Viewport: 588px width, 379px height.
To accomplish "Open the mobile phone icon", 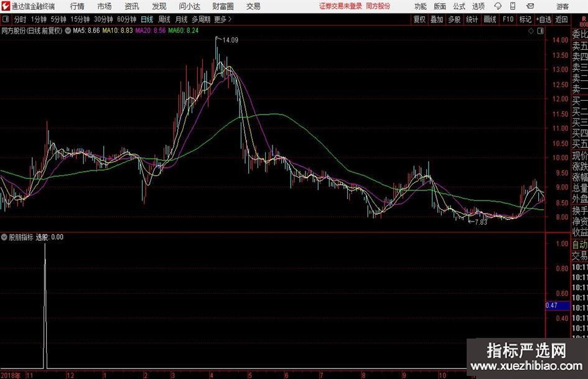I will [513, 6].
